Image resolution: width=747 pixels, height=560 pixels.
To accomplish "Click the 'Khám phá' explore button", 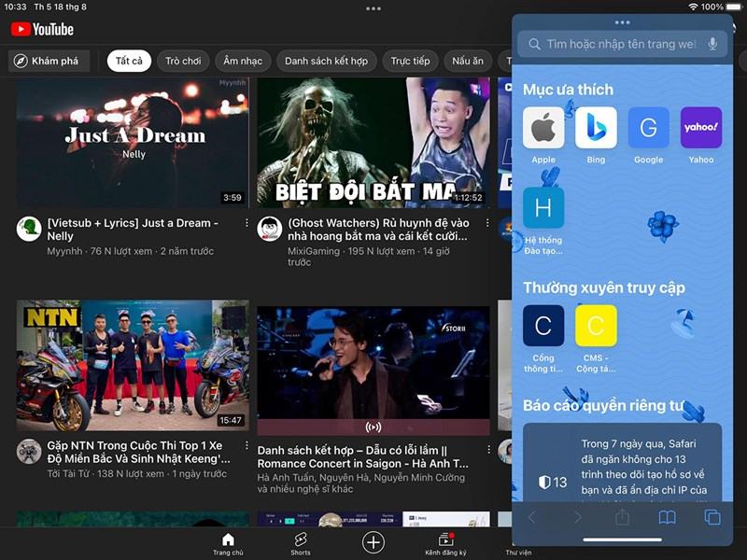I will [49, 62].
